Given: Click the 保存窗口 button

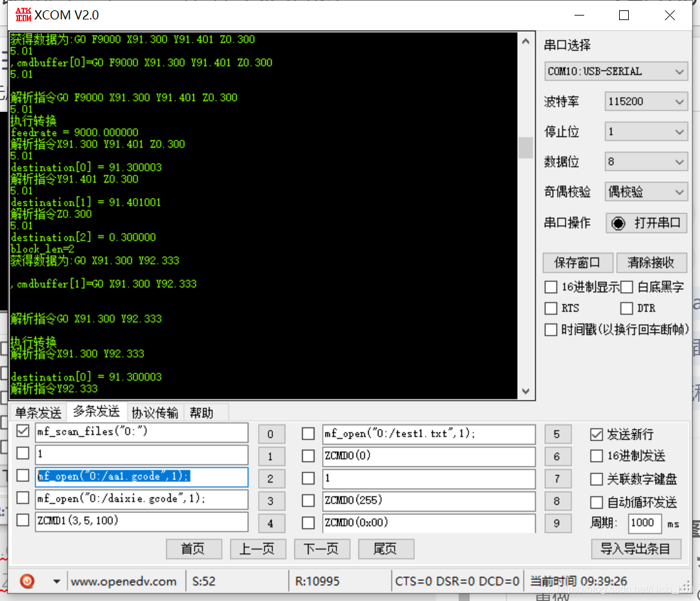Looking at the screenshot, I should tap(577, 263).
